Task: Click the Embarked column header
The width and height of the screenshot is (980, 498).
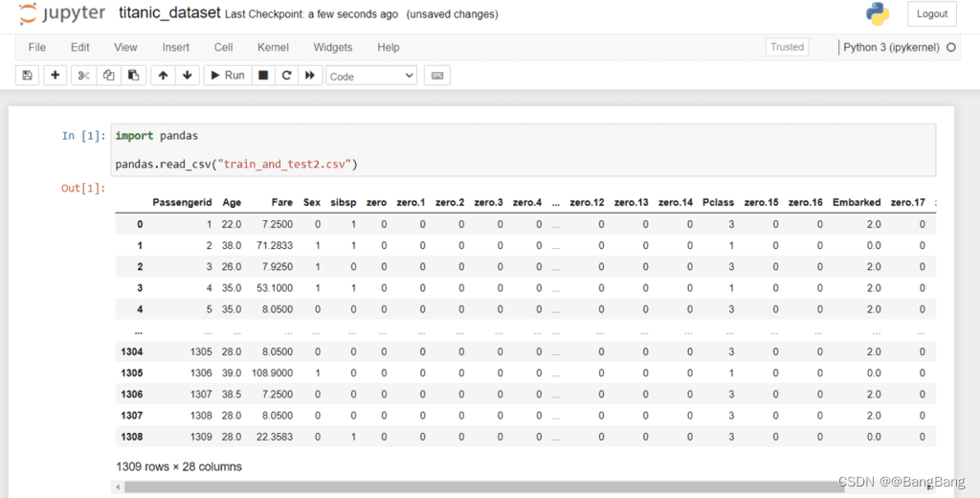Action: [857, 203]
